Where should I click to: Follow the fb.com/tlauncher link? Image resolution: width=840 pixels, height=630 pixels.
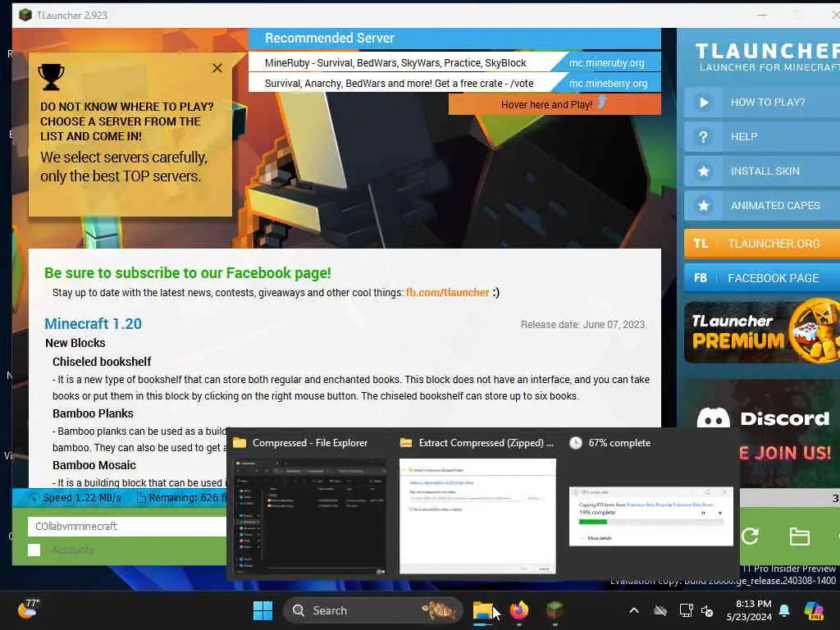(x=447, y=293)
